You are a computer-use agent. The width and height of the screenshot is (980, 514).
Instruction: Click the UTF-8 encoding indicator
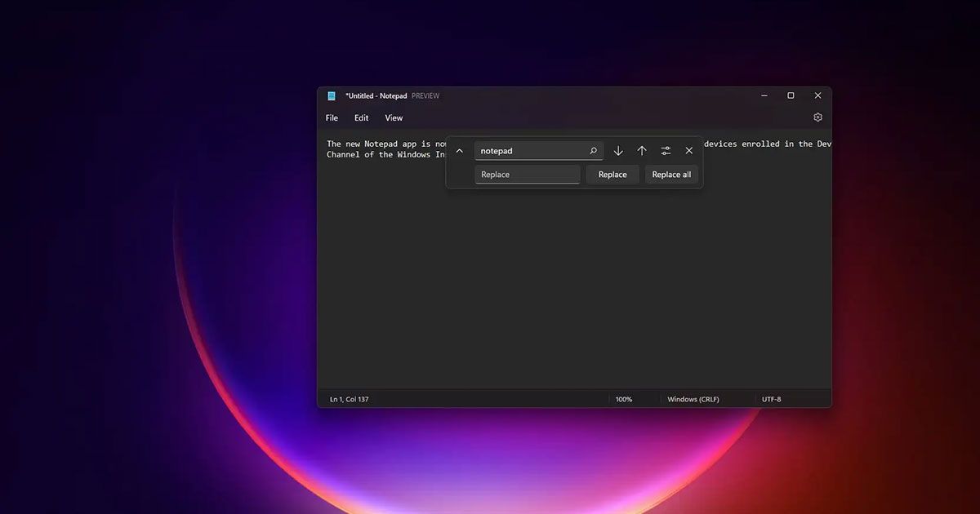771,399
